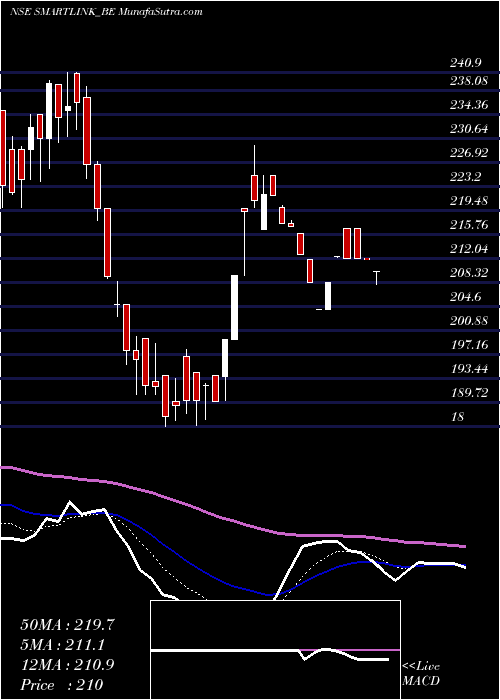Click the 189.72 price axis label
Viewport: 500px width, 700px height.
coord(469,393)
